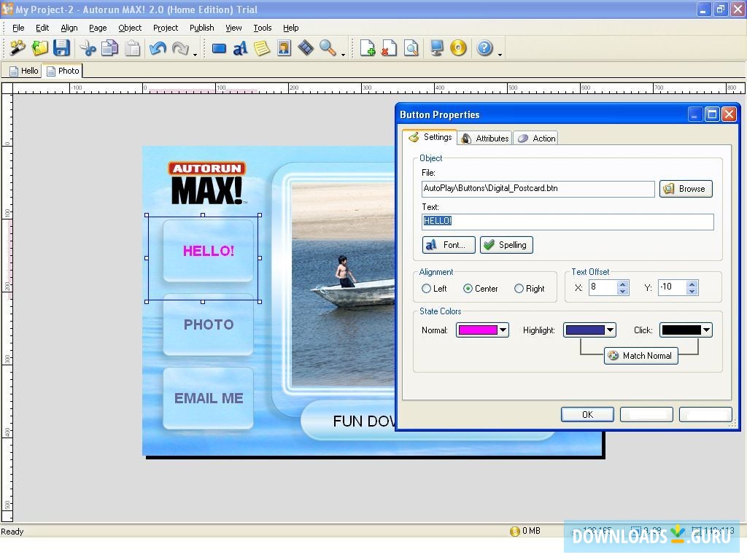
Task: Run Spelling check on button text
Action: click(x=506, y=244)
